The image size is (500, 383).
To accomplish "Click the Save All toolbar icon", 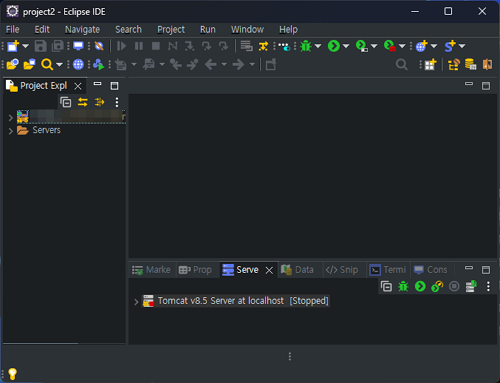I will coord(58,46).
